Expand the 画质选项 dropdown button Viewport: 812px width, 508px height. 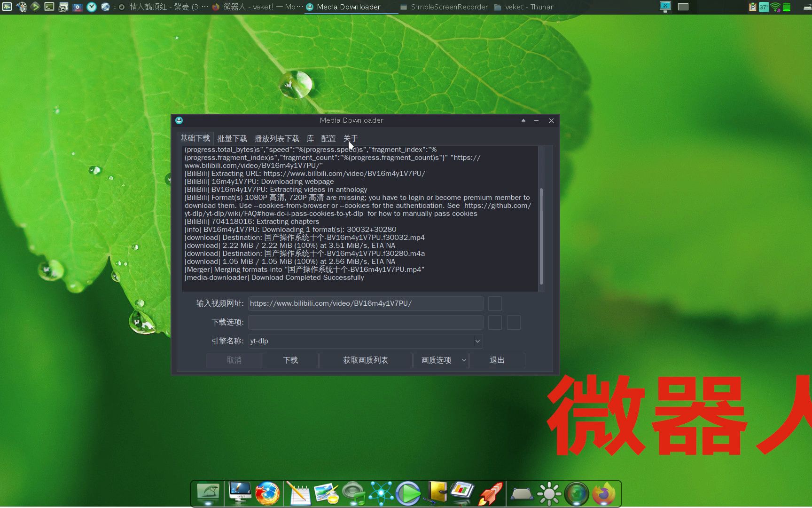coord(441,360)
